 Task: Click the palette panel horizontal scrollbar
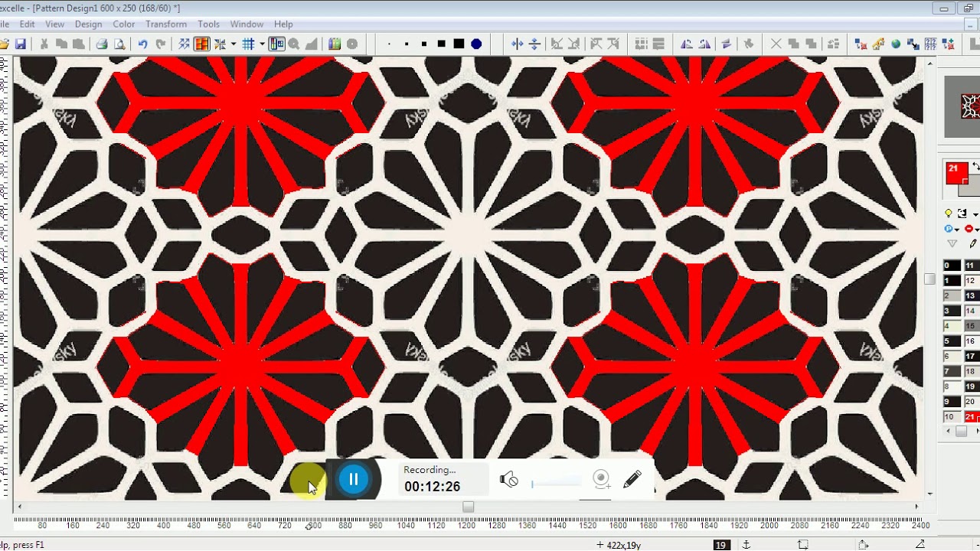[x=962, y=432]
